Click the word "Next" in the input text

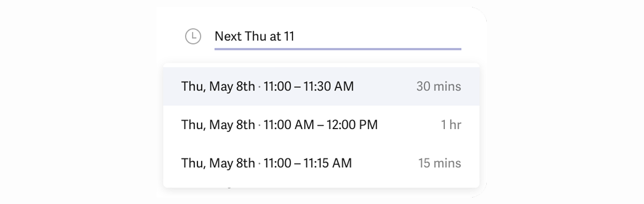(228, 36)
